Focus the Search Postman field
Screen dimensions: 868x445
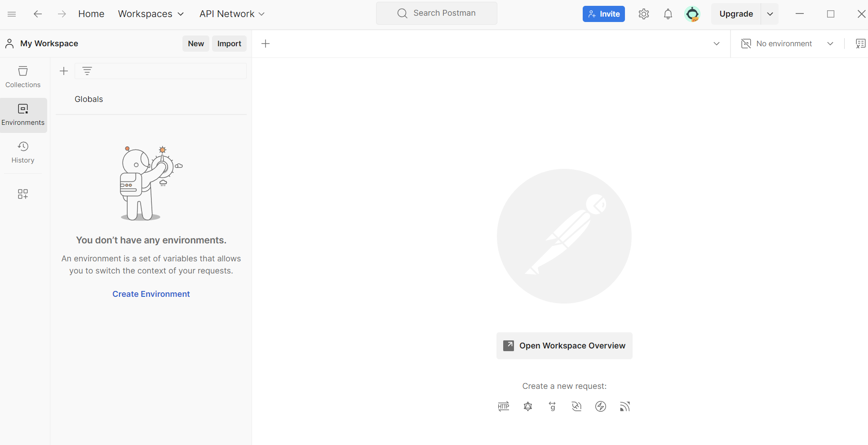437,13
